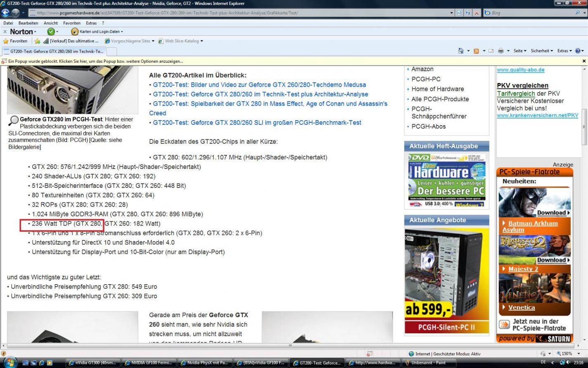This screenshot has width=588, height=368.
Task: Click the search magnifier icon in Bing box
Action: tap(578, 13)
